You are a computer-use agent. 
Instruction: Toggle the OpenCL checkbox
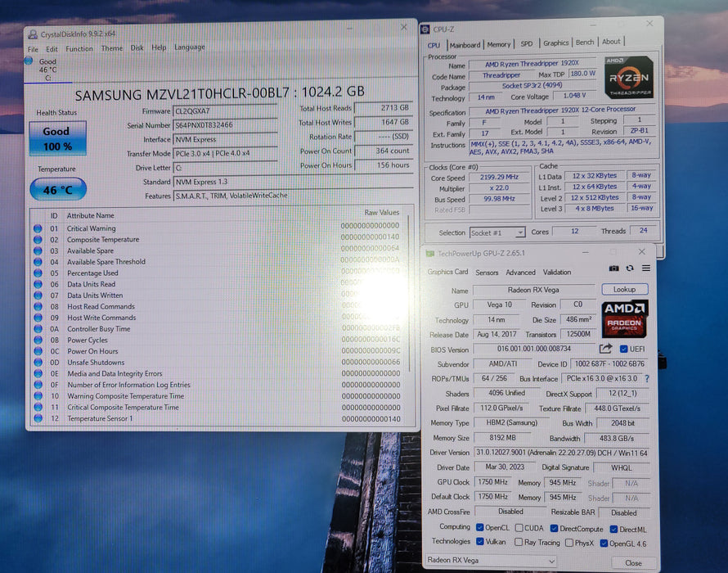coord(480,527)
